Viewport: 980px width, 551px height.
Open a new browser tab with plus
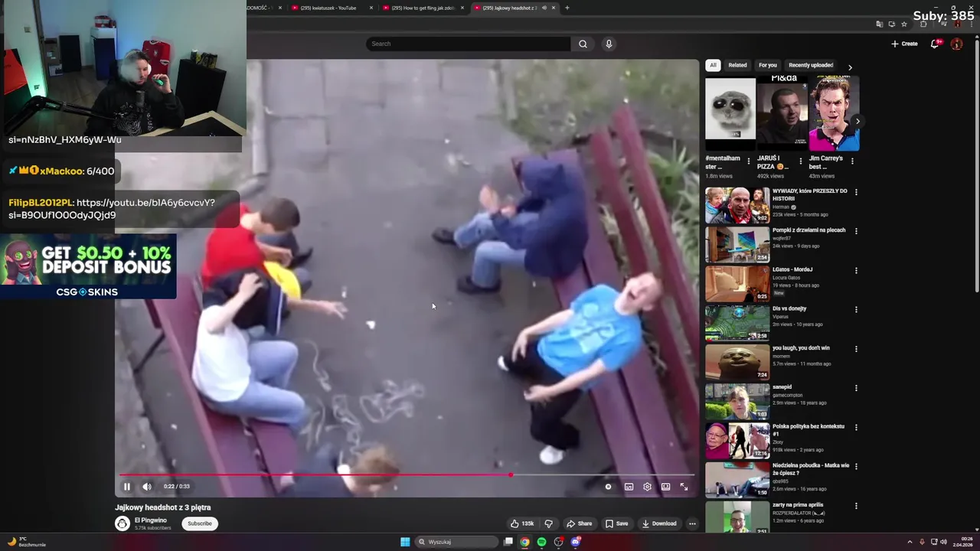click(567, 8)
